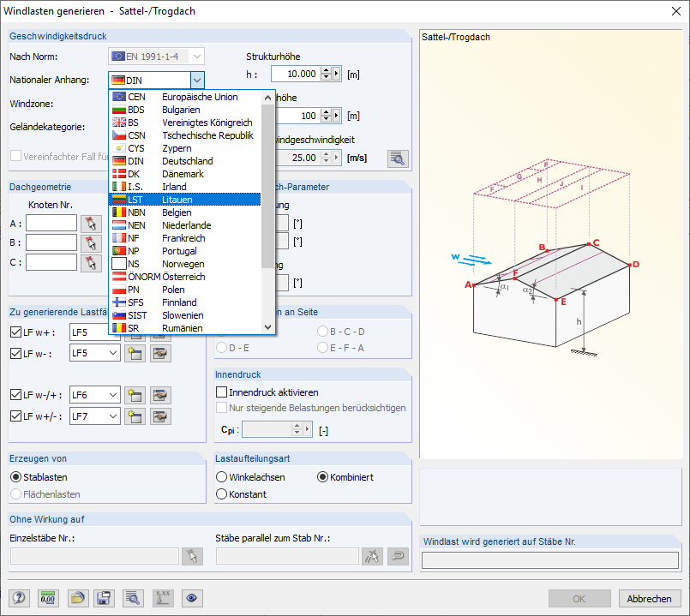
Task: Create new load case for LF w+/-
Action: tap(135, 416)
